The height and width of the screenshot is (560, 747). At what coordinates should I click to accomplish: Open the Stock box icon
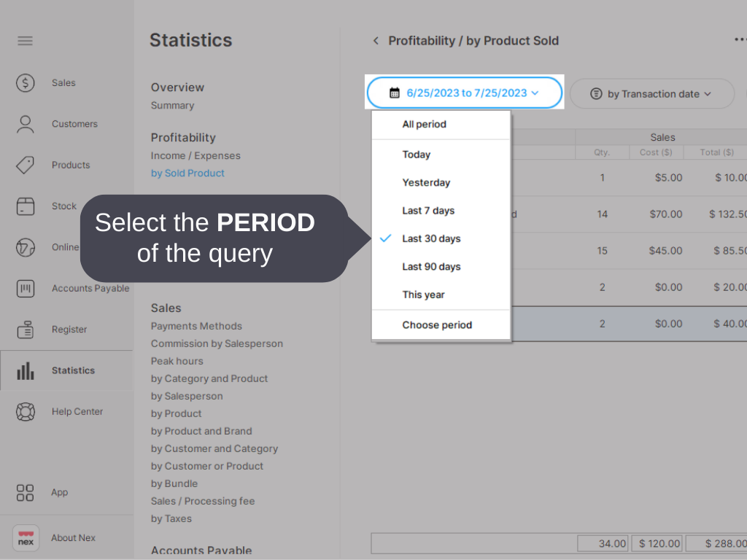point(26,206)
